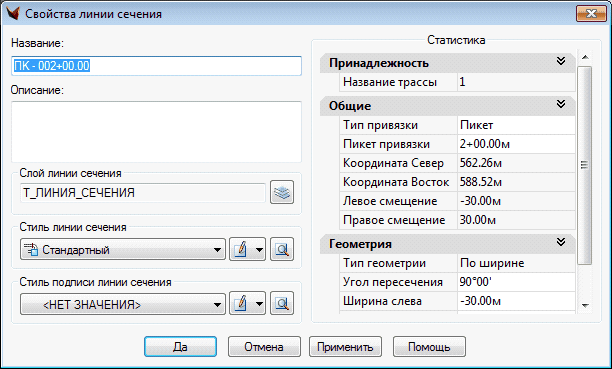Click edit icon for section line label style
612x369 pixels.
pos(241,303)
